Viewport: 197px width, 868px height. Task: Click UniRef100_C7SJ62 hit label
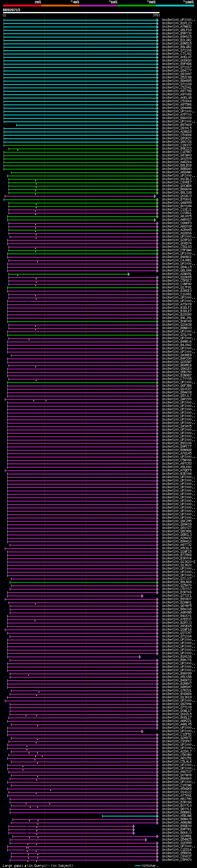click(177, 54)
